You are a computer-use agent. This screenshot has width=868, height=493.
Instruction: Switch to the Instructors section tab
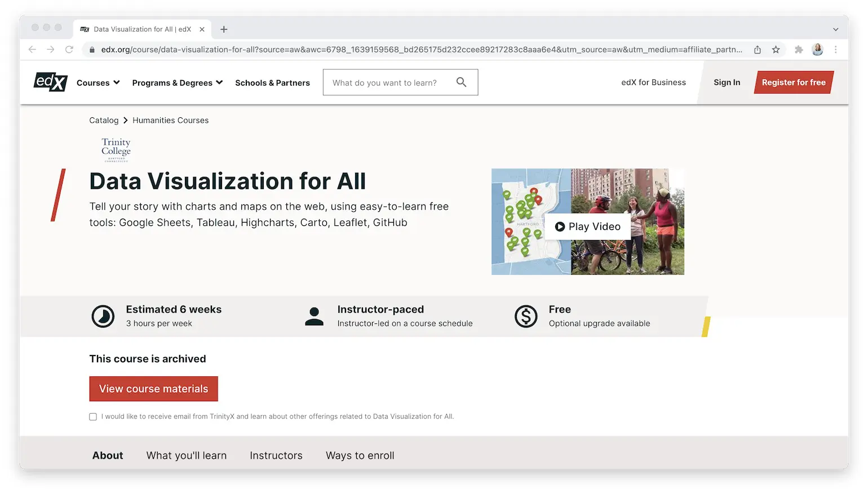click(276, 455)
